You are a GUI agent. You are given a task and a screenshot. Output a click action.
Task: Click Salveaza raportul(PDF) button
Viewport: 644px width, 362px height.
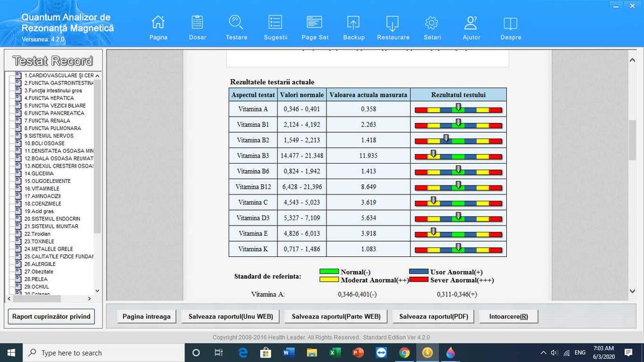point(433,316)
